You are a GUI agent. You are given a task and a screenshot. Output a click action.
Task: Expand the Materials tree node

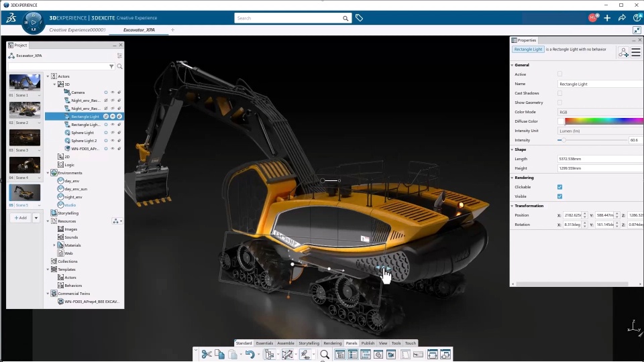point(54,245)
